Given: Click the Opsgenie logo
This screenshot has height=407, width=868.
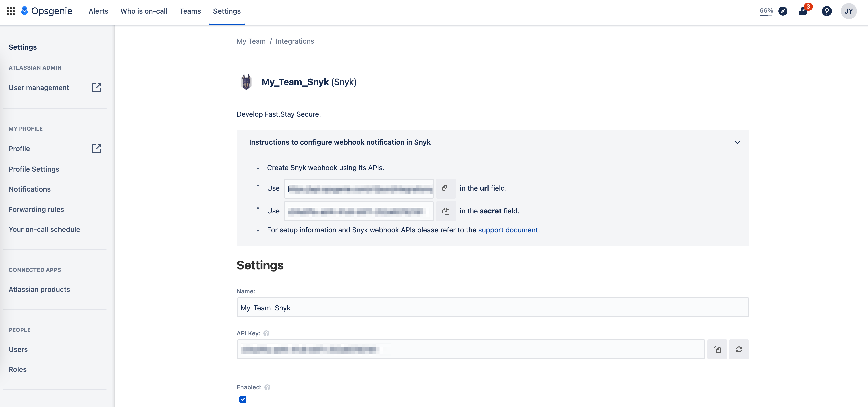Looking at the screenshot, I should tap(47, 11).
